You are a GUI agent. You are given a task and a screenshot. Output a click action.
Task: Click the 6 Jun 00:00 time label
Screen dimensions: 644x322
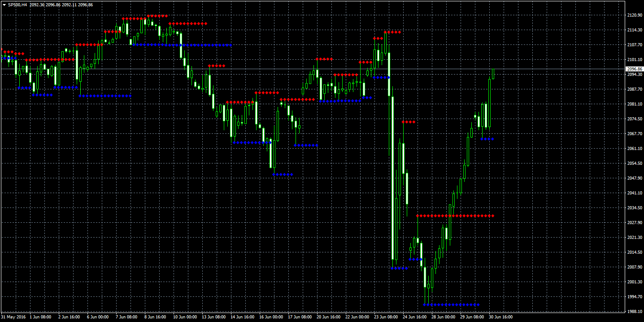[98, 317]
